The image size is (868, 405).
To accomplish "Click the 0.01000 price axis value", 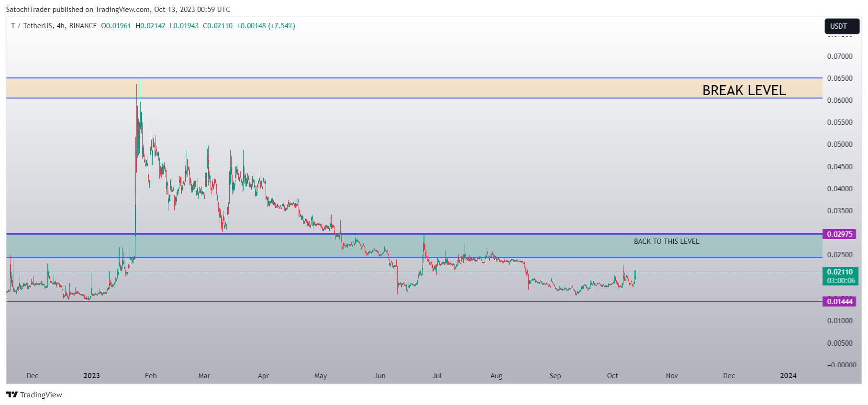I will 840,321.
